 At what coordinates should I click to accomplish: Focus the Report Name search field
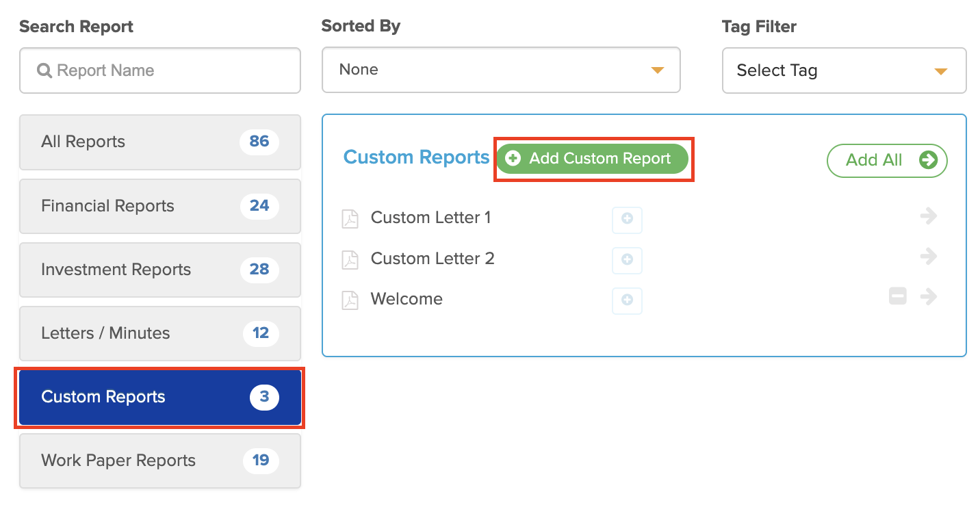tap(160, 70)
